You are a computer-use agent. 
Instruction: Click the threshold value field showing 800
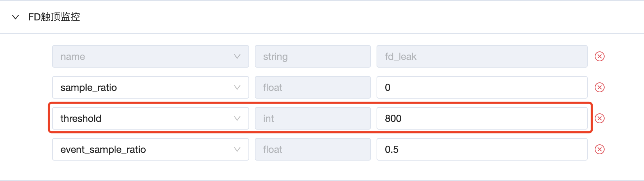(x=482, y=118)
